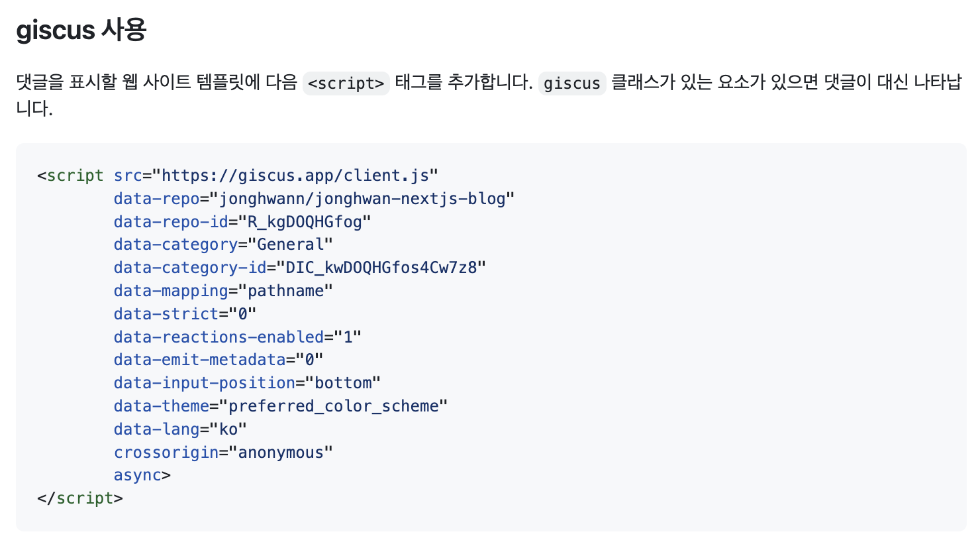Click the data-category-id value string

click(x=381, y=268)
